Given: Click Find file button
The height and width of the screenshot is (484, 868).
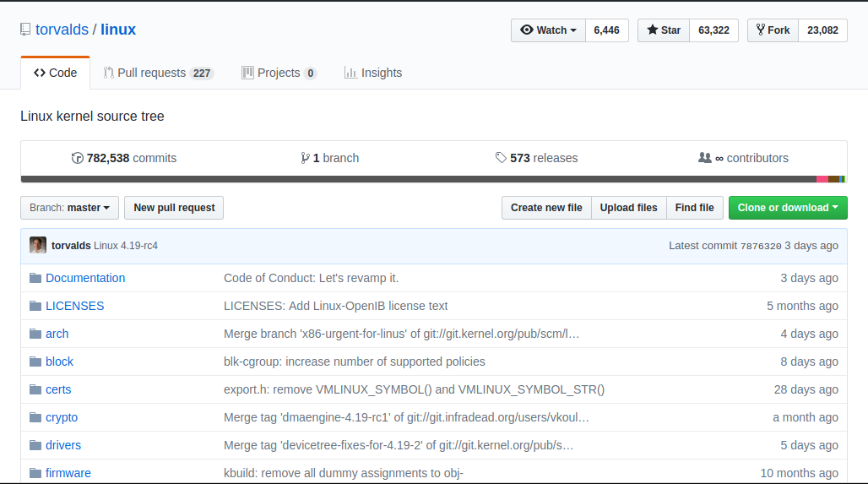Looking at the screenshot, I should coord(695,208).
